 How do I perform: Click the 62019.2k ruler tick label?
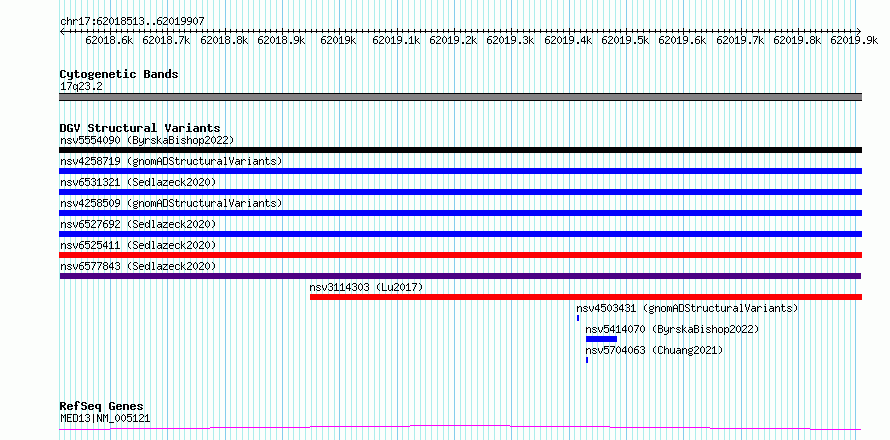[453, 40]
